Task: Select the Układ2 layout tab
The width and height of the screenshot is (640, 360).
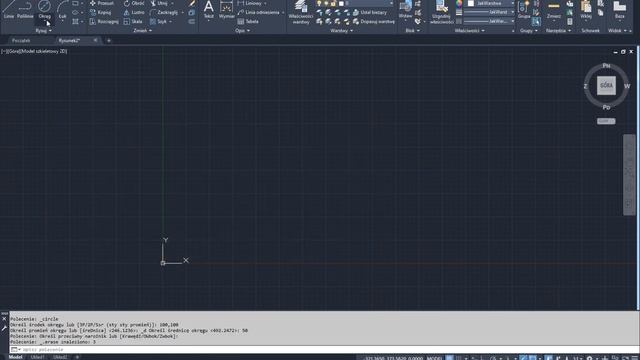Action: 60,358
